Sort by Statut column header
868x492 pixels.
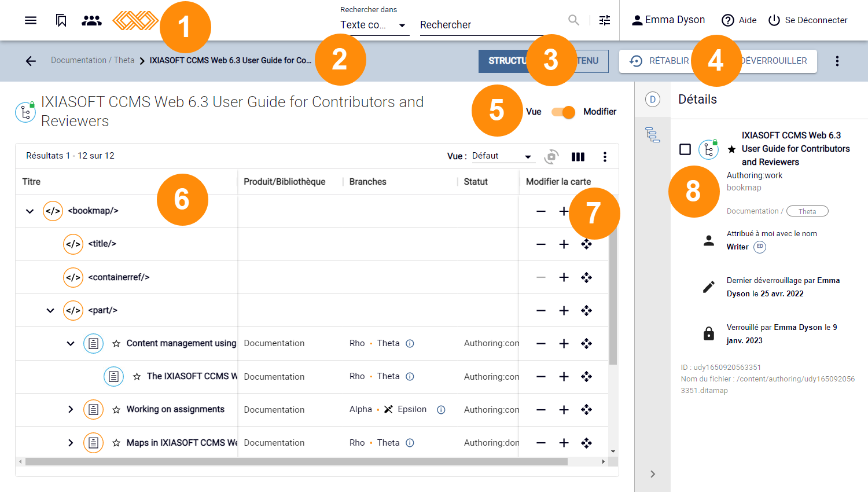click(x=476, y=182)
